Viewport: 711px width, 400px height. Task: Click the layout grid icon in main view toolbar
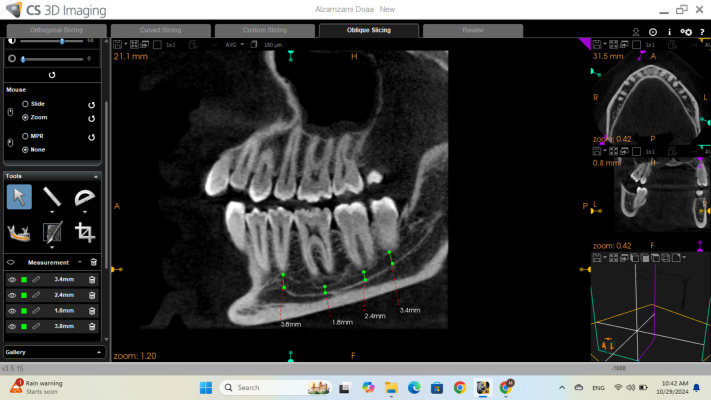tap(134, 44)
